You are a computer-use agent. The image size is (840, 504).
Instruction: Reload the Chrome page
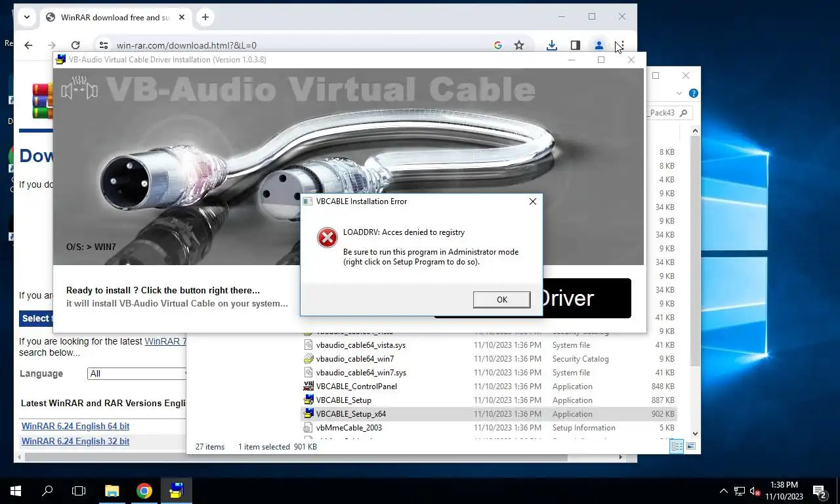tap(75, 45)
